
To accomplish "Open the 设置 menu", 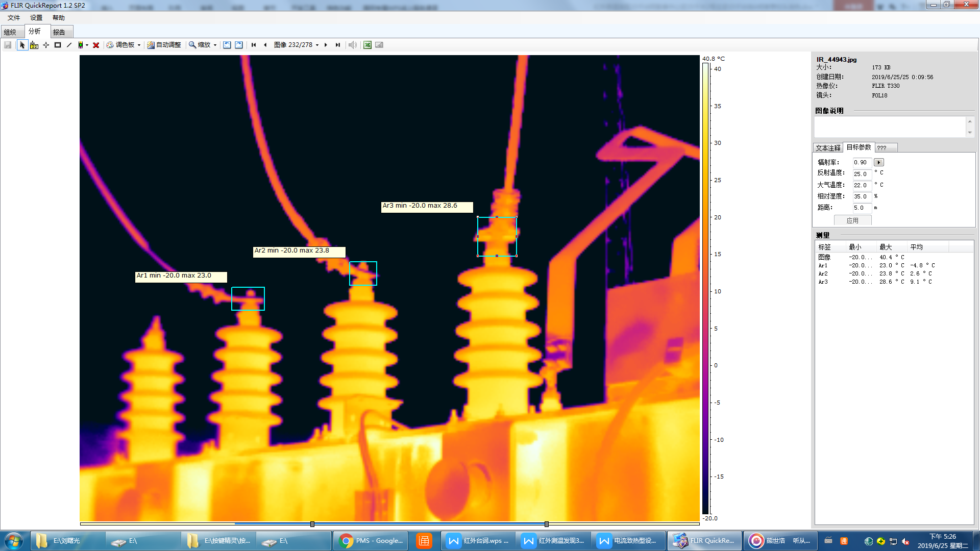I will (36, 18).
